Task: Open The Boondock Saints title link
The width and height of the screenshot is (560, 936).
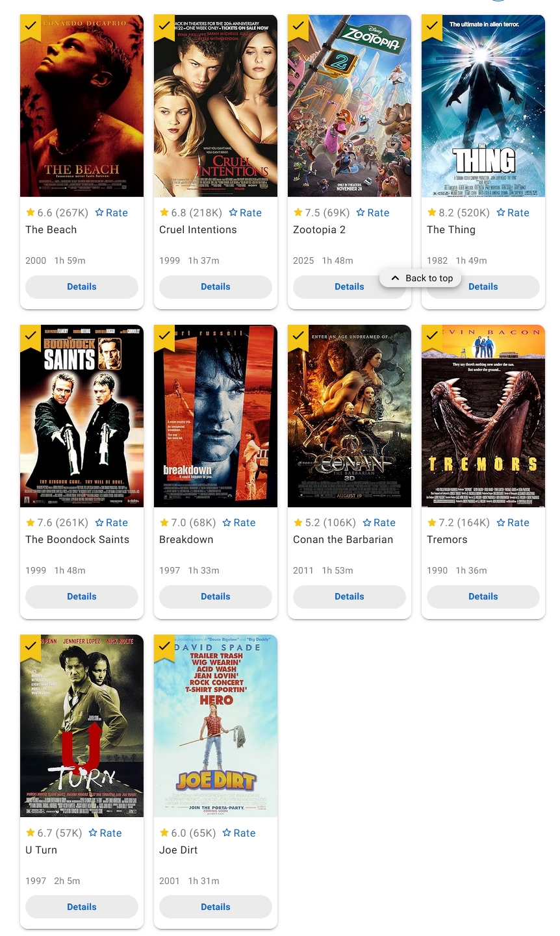Action: pyautogui.click(x=77, y=539)
